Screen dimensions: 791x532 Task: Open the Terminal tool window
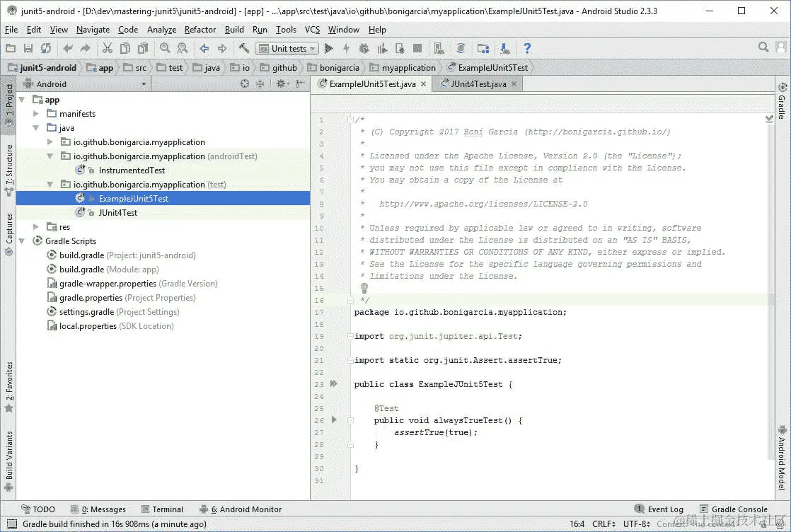163,509
